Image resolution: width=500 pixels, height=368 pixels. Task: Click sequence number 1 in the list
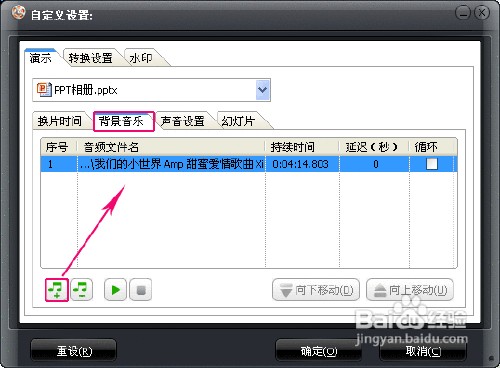pos(50,164)
